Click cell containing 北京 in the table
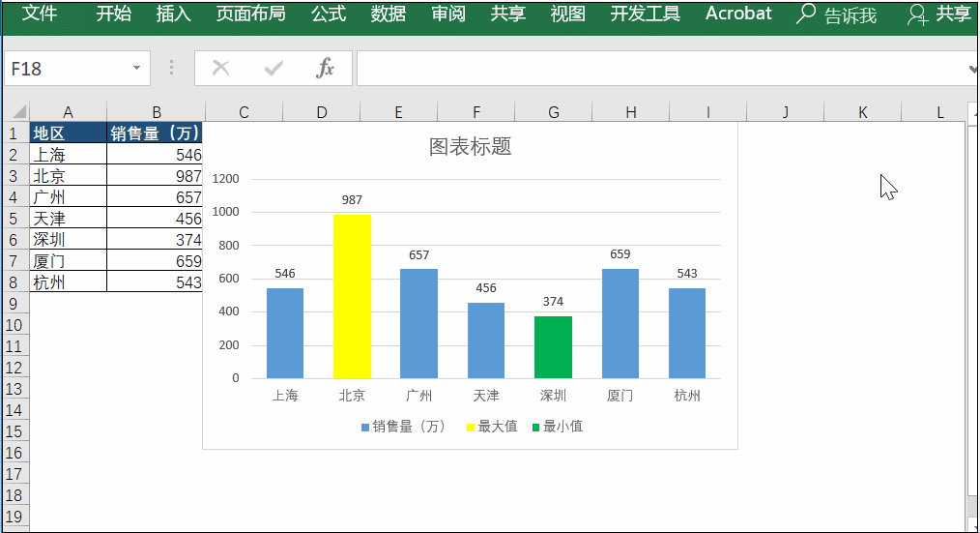The height and width of the screenshot is (533, 980). coord(68,175)
